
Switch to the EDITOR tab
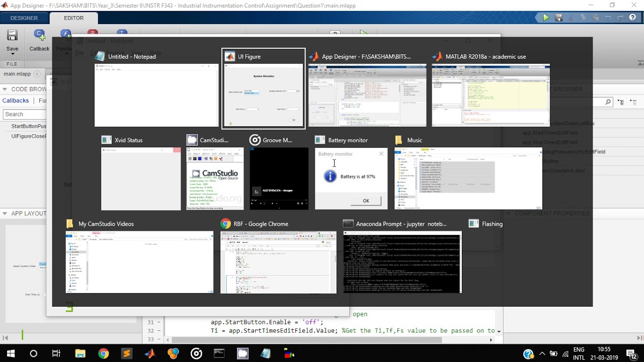coord(74,18)
